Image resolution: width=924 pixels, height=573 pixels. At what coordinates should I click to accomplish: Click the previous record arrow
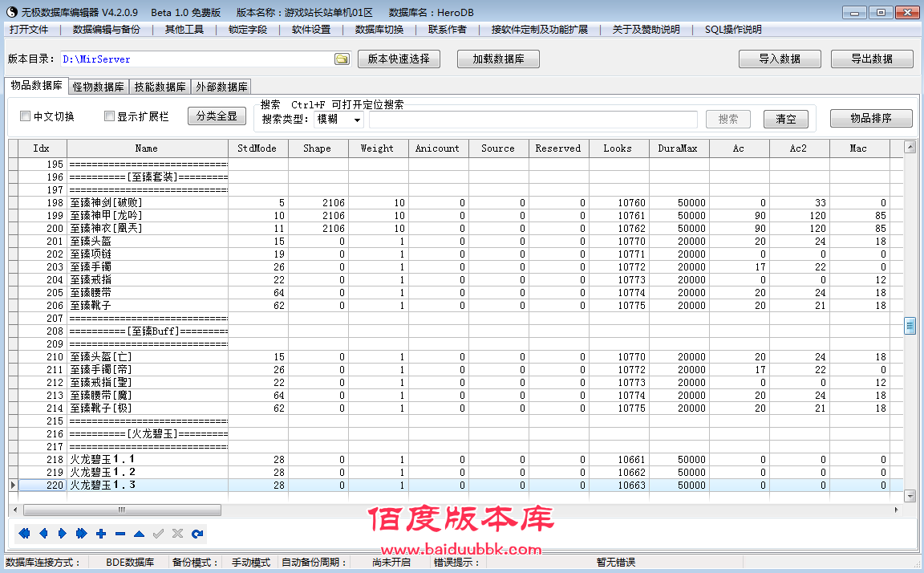43,534
